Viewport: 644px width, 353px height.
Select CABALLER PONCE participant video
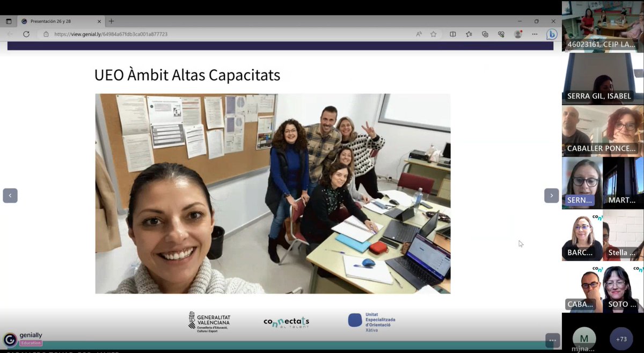tap(603, 131)
